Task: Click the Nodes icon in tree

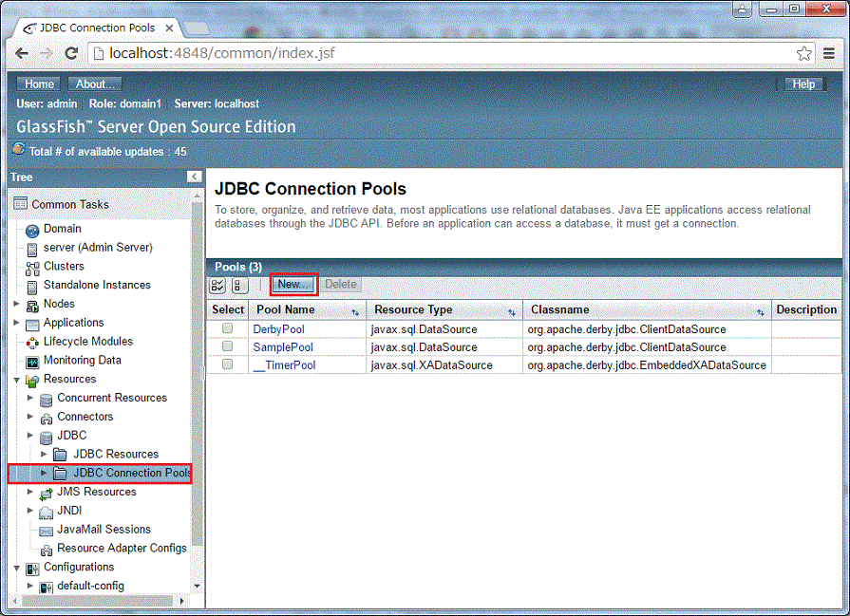Action: [x=32, y=305]
